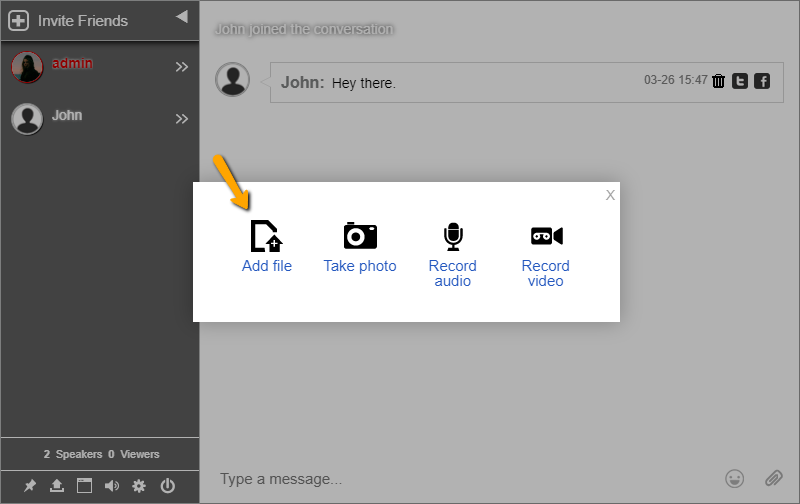This screenshot has width=800, height=504.
Task: Close the attachment popup with X
Action: (610, 195)
